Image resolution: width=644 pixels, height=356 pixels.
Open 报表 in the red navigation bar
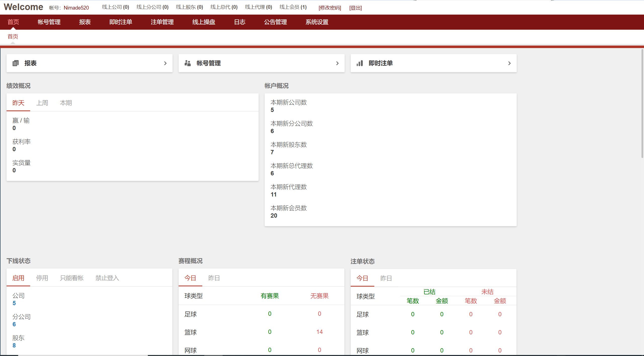(x=85, y=22)
